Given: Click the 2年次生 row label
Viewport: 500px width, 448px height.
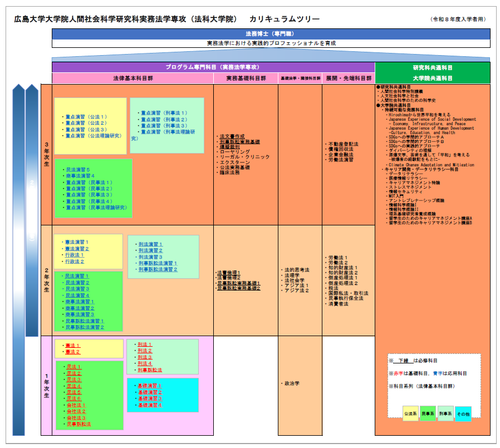Looking at the screenshot, I should pyautogui.click(x=47, y=280).
